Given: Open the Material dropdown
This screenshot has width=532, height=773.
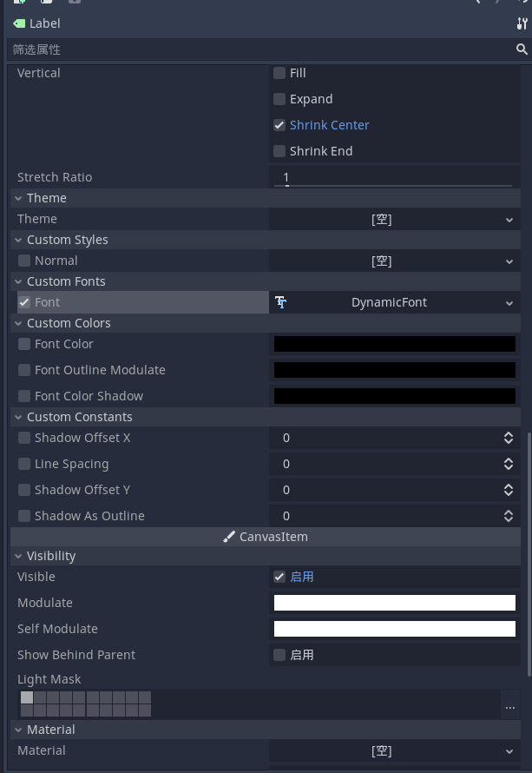Looking at the screenshot, I should click(395, 750).
